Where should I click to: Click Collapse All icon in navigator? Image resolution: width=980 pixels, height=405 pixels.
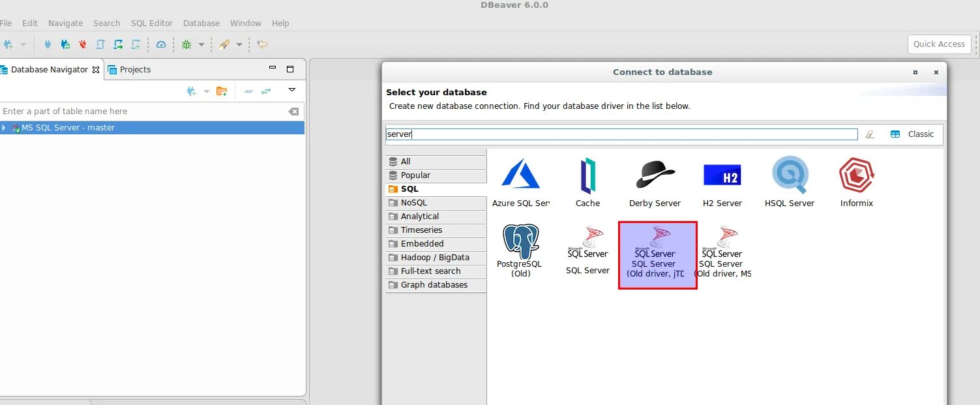(x=248, y=91)
